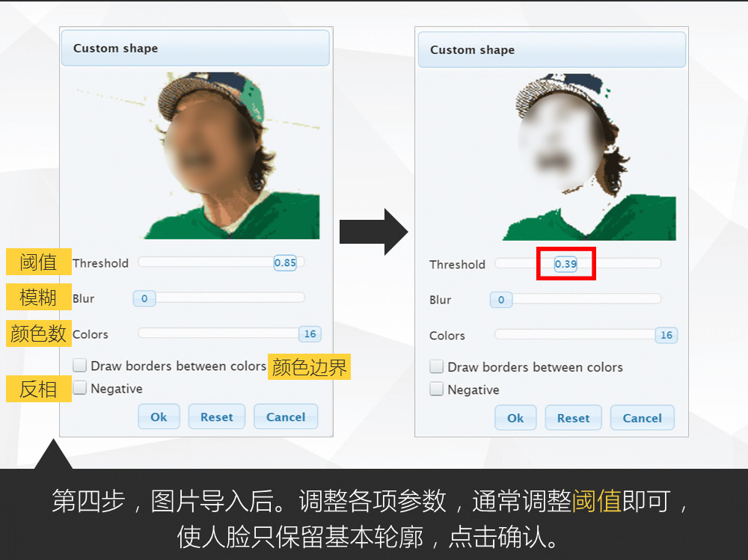Click the Colors handle in the 0.85 threshold dialog
Image resolution: width=748 pixels, height=560 pixels.
click(310, 334)
